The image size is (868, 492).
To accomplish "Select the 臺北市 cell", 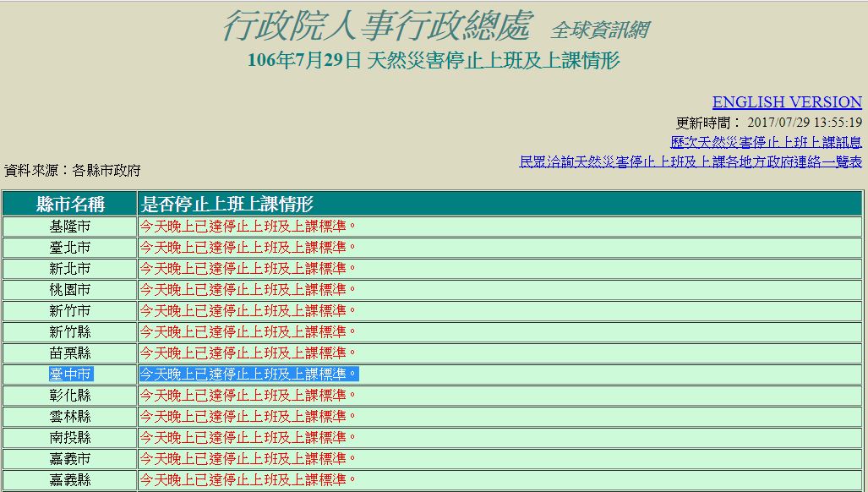I will (x=70, y=248).
